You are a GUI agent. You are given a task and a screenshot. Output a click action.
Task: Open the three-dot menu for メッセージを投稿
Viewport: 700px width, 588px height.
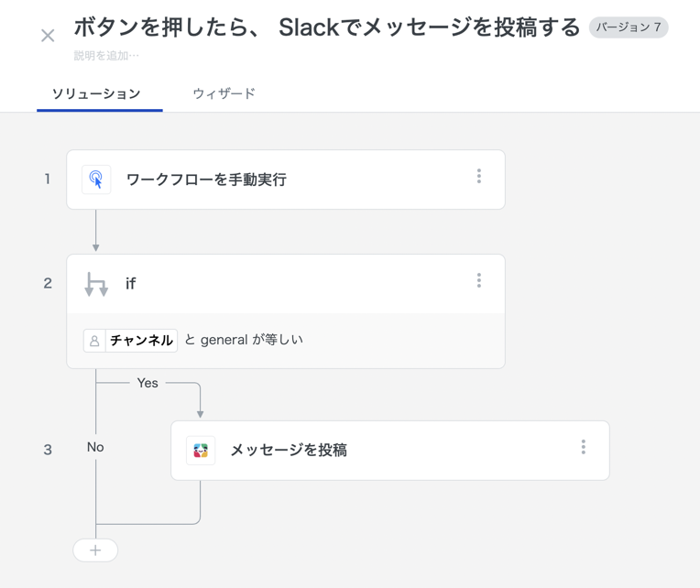pos(583,448)
